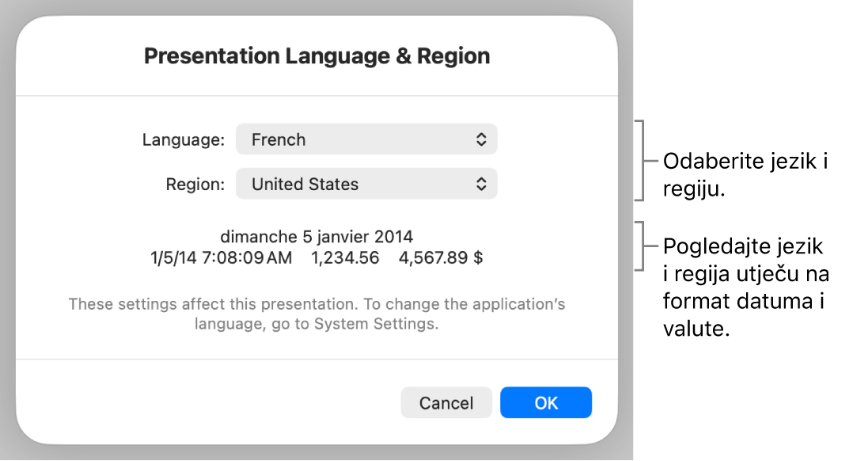Click the up-down chevron on the Language menu
Viewport: 868px width, 461px height.
click(x=481, y=139)
